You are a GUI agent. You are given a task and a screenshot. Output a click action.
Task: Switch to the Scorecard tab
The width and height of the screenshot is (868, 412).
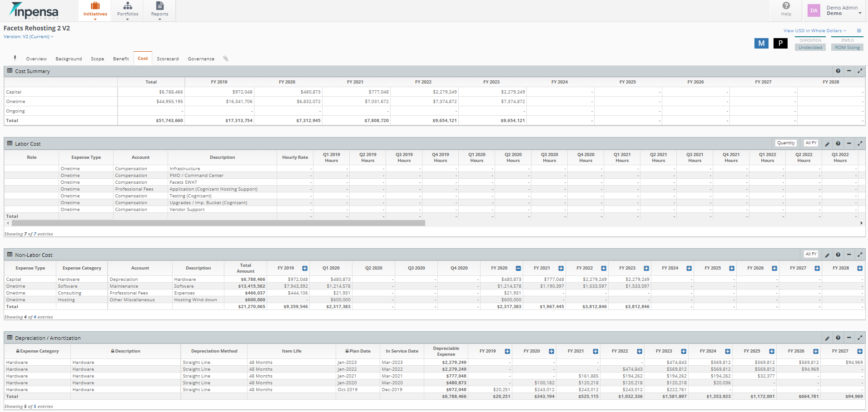(168, 59)
